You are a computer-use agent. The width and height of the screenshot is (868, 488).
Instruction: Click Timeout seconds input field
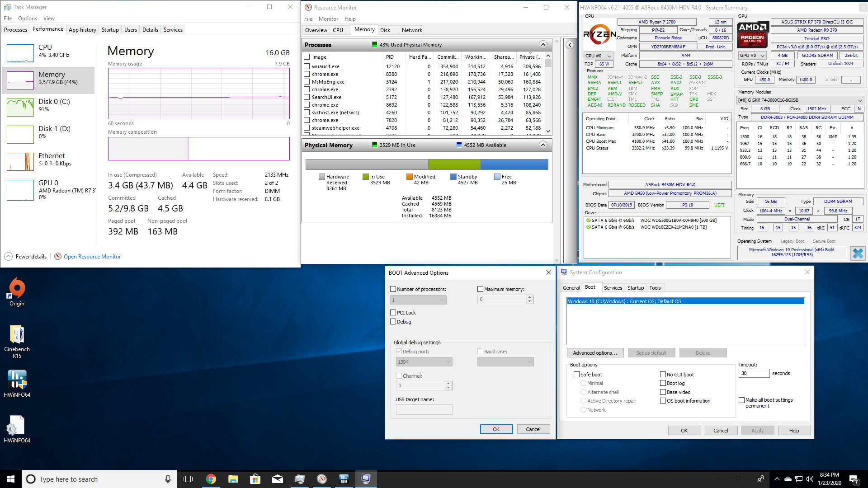click(754, 373)
